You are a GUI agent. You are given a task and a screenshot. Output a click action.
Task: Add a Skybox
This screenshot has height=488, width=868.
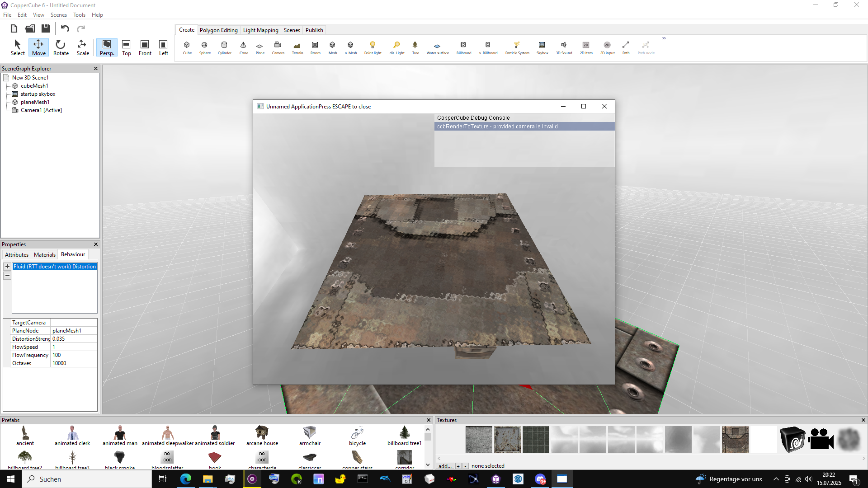click(x=542, y=47)
